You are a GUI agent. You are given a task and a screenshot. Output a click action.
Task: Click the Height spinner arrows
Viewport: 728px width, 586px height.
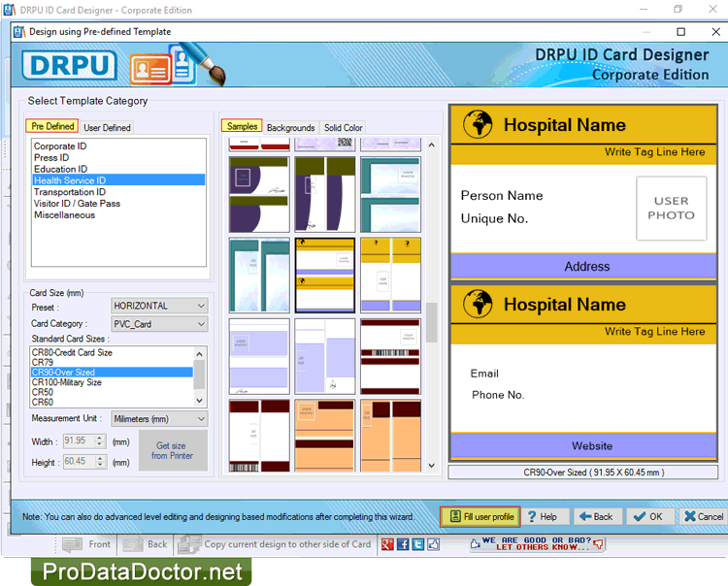point(100,461)
